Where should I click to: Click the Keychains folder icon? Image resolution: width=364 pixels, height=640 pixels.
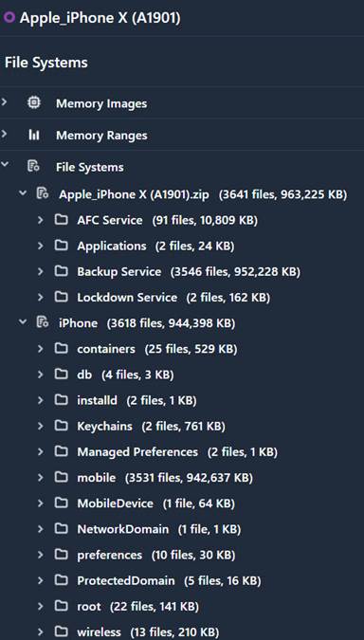pos(62,426)
